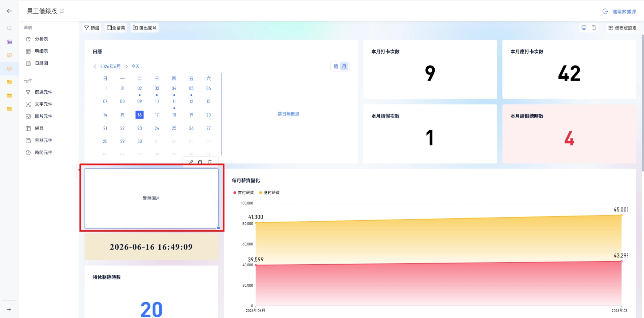Open search from the left rail magnifier
The image size is (644, 318).
click(x=9, y=28)
